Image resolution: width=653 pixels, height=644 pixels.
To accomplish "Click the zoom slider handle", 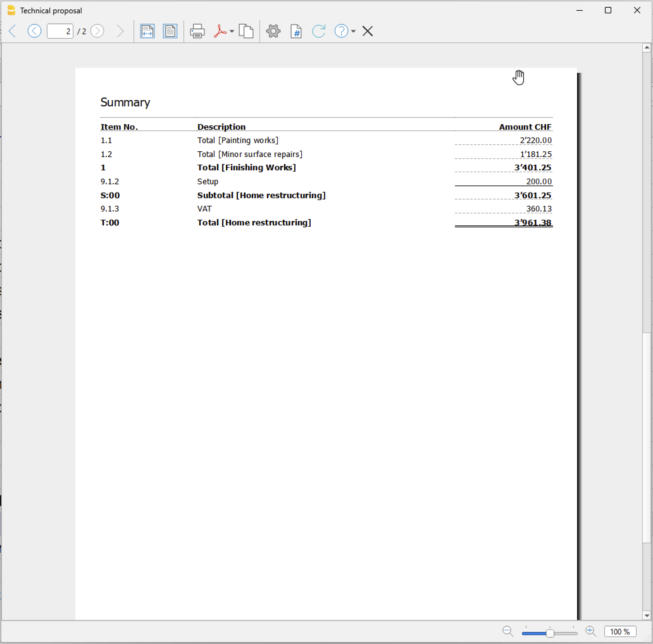I will pyautogui.click(x=550, y=633).
